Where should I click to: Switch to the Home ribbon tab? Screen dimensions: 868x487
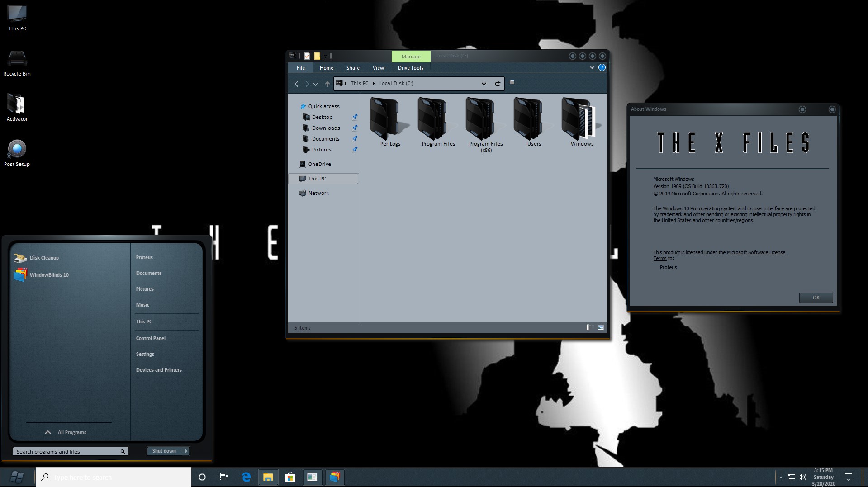[327, 68]
